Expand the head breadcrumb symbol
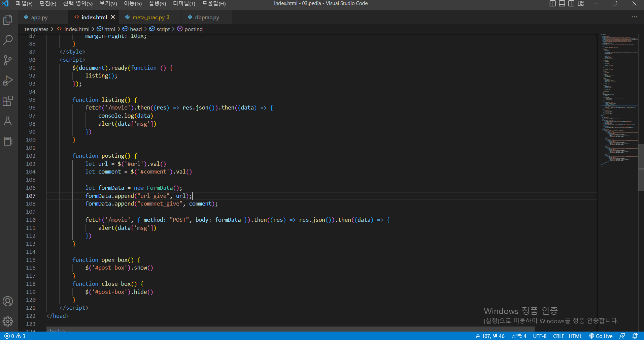This screenshot has width=644, height=340. [132, 29]
